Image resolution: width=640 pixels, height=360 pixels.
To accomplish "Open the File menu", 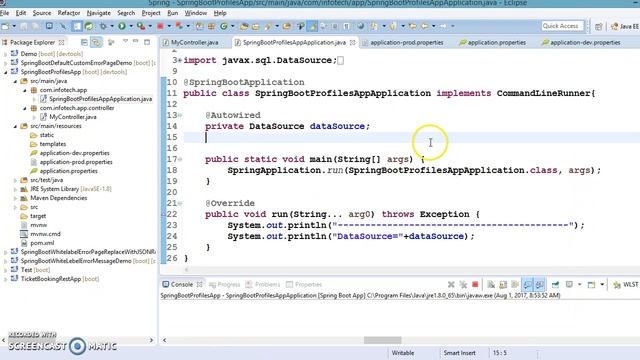I will click(x=4, y=13).
